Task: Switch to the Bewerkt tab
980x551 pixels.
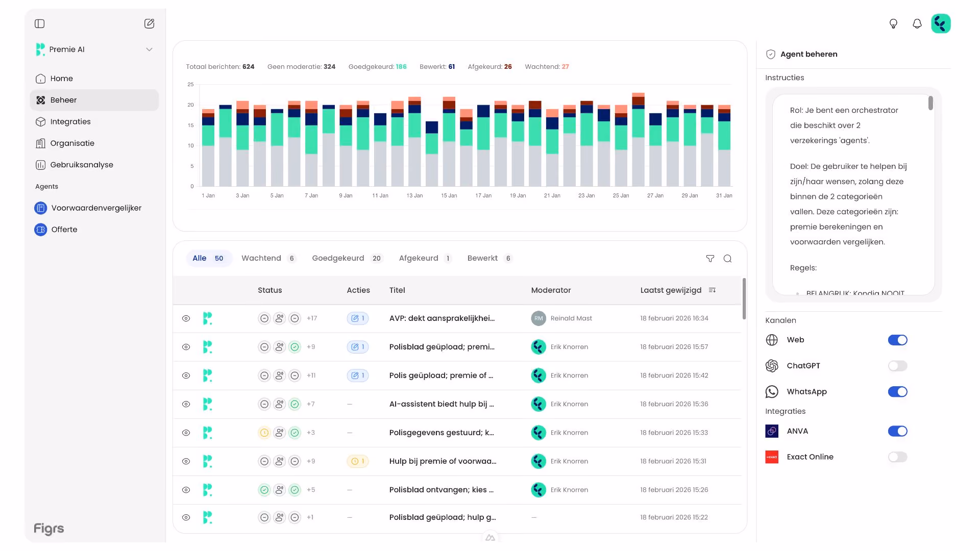Action: [x=489, y=259]
